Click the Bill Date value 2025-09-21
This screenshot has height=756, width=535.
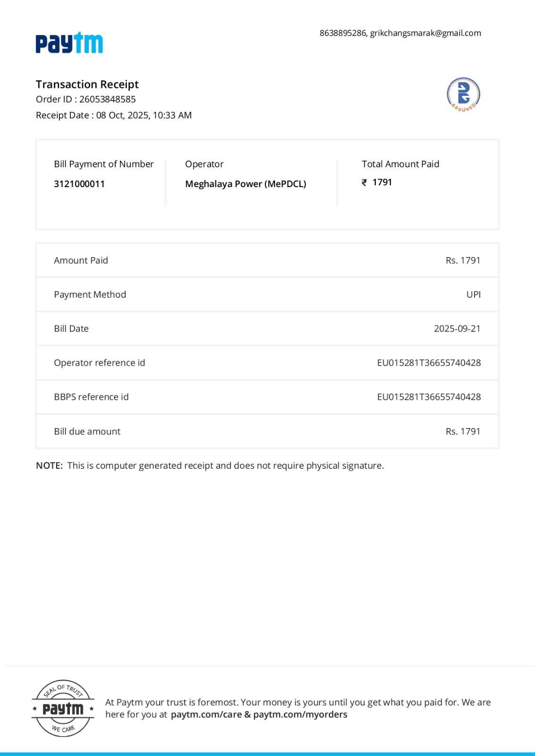(x=457, y=329)
